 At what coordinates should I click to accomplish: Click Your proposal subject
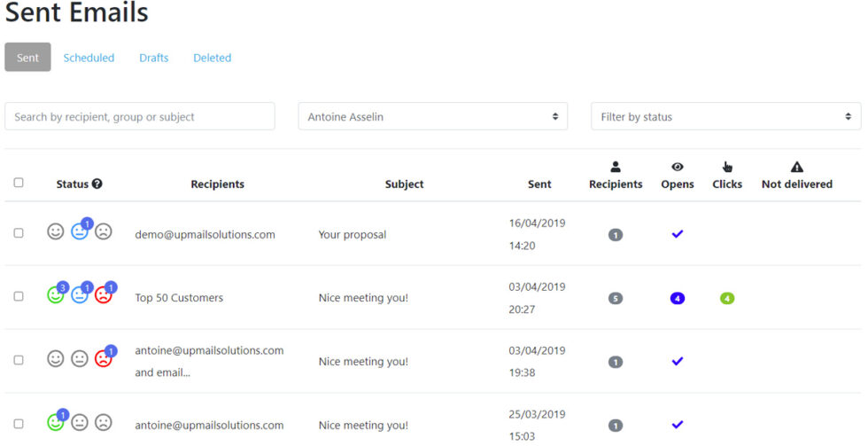pos(353,234)
